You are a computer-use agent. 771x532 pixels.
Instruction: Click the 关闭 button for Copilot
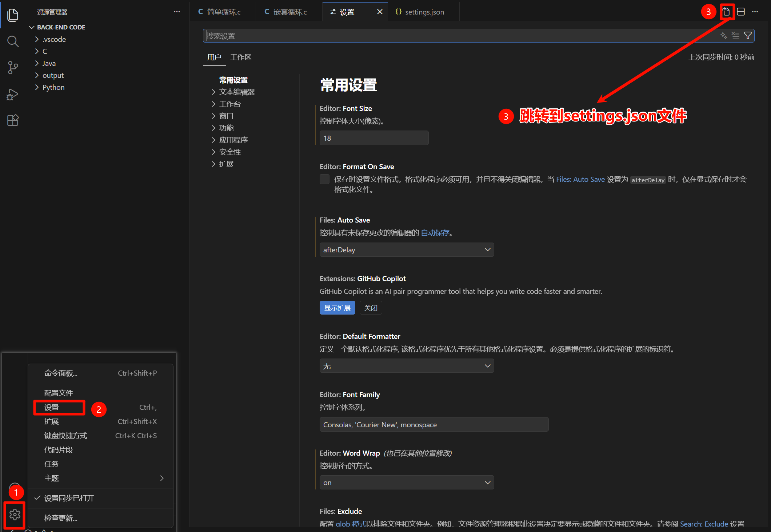[x=371, y=308]
